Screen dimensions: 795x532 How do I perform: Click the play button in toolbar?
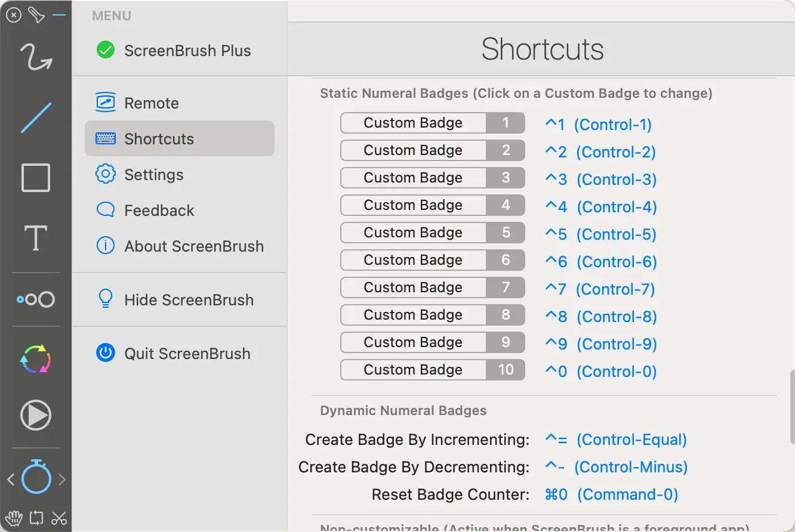tap(36, 415)
